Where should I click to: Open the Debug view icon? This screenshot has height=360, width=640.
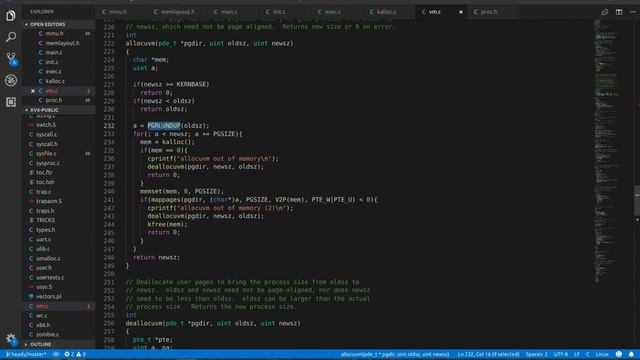coord(11,80)
